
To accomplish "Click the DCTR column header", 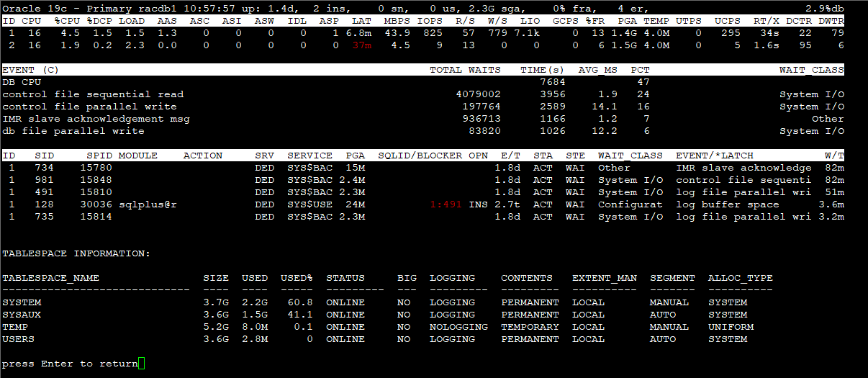I will click(799, 21).
